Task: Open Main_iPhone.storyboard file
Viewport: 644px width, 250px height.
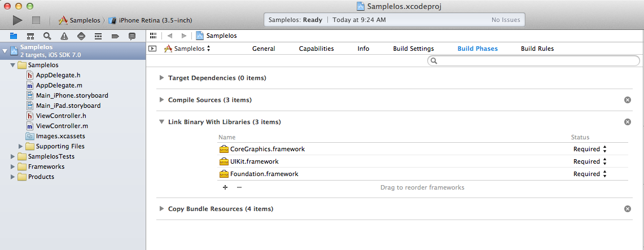Action: pyautogui.click(x=73, y=95)
